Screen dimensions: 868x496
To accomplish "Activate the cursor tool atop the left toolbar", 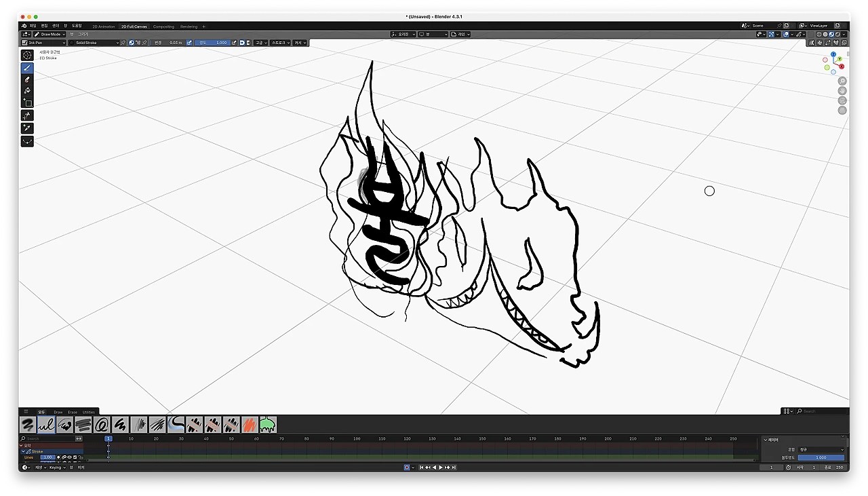I will 28,55.
